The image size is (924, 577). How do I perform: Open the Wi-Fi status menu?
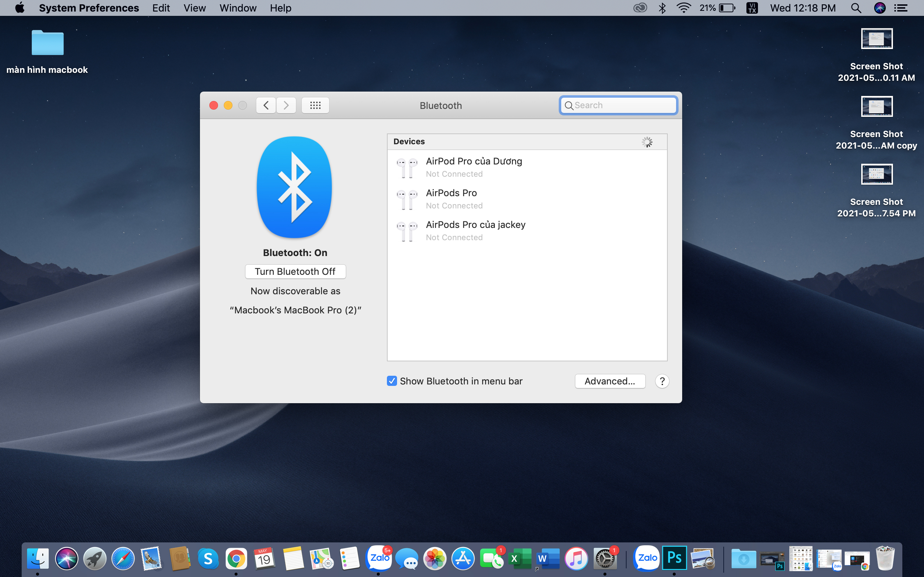684,8
